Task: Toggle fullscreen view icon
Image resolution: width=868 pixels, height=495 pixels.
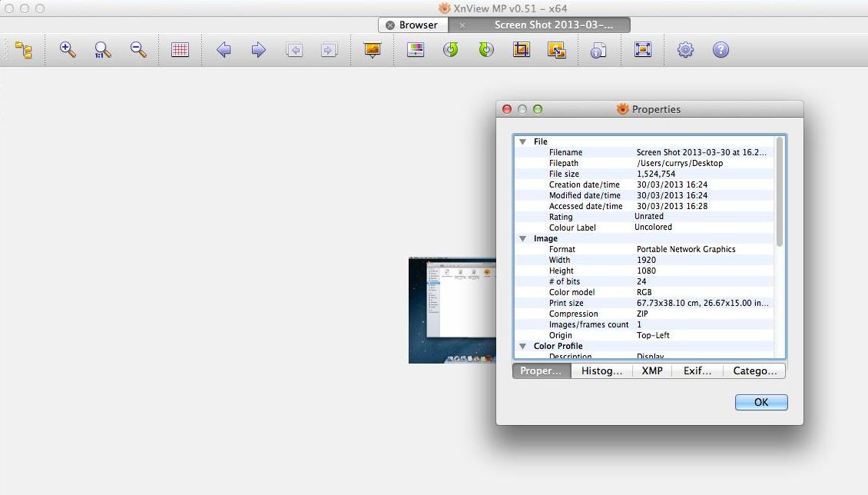Action: (x=643, y=50)
